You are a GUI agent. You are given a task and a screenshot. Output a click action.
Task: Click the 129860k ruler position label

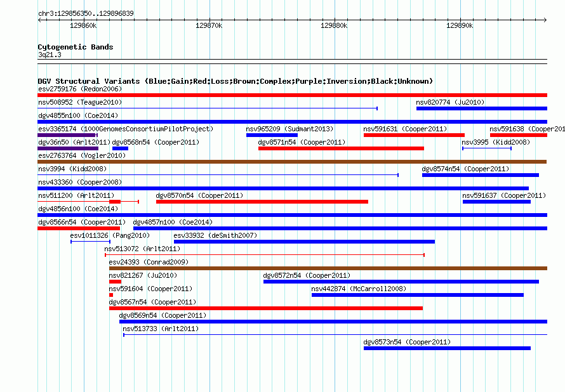pos(83,25)
